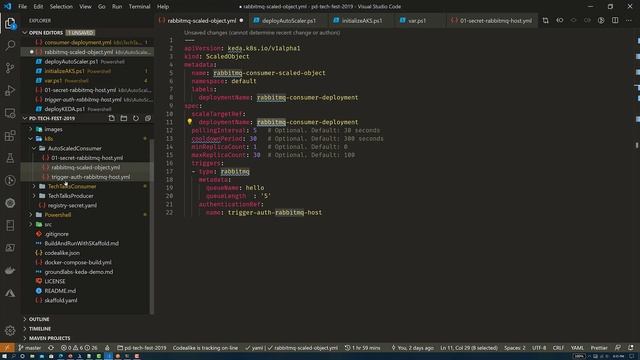Image resolution: width=640 pixels, height=360 pixels.
Task: Open README.md in the file tree
Action: [x=60, y=291]
